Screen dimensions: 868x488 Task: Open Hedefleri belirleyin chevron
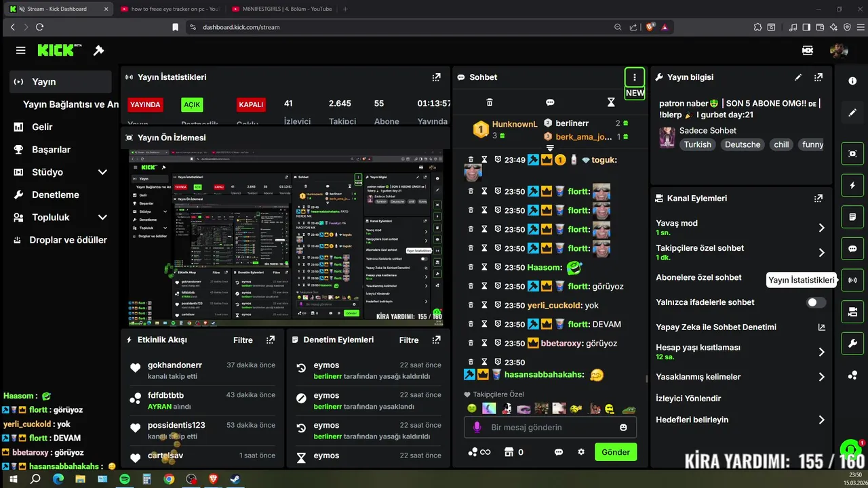(821, 420)
